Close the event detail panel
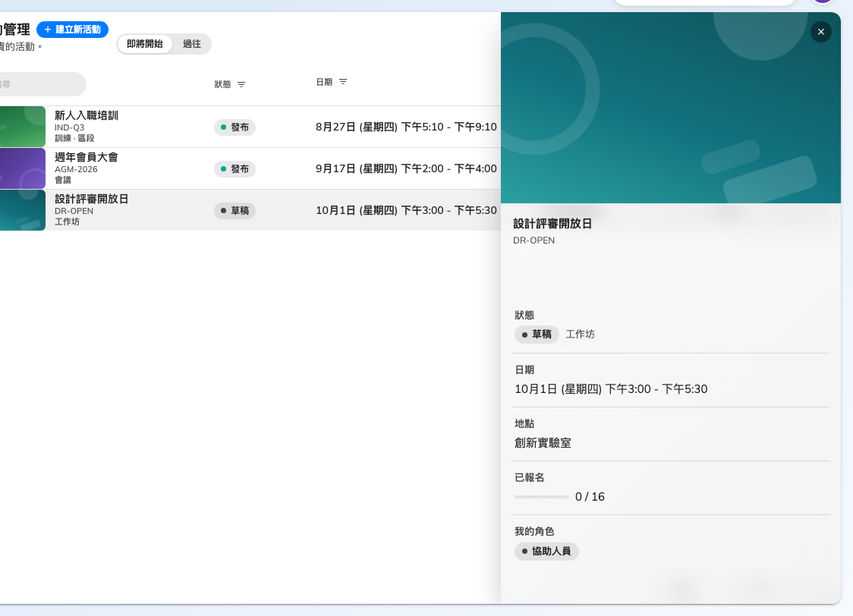 tap(821, 32)
